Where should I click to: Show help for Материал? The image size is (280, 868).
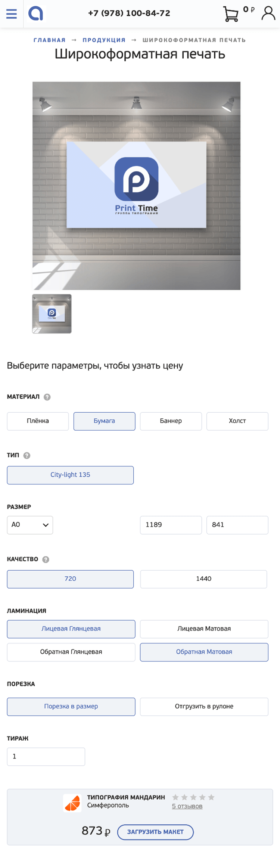pos(47,397)
